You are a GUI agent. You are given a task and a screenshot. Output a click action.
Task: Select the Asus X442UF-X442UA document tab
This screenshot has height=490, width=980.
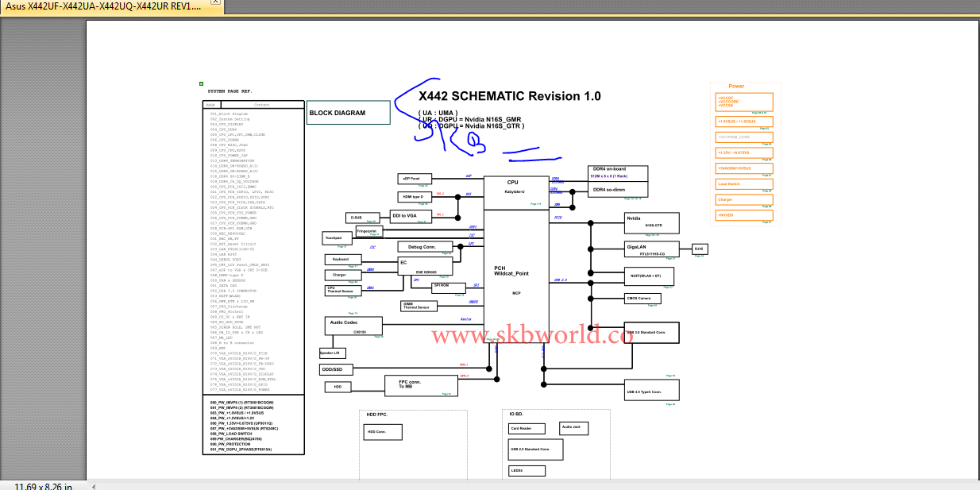111,6
